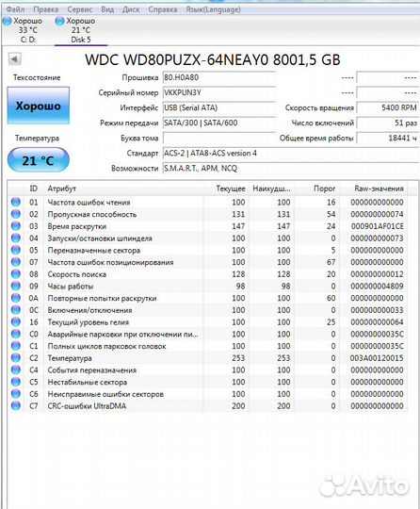Click the transfer mode field SATA/300 | SATA/600
This screenshot has height=509, width=420.
(218, 123)
